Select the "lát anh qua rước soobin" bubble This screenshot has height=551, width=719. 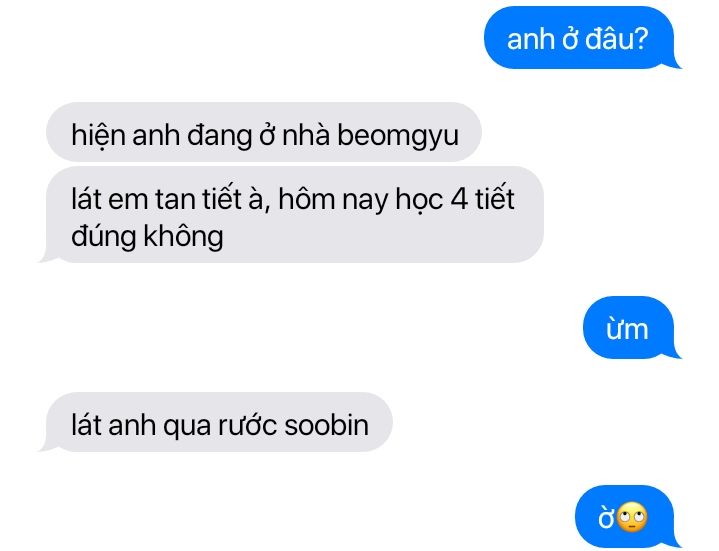(216, 422)
